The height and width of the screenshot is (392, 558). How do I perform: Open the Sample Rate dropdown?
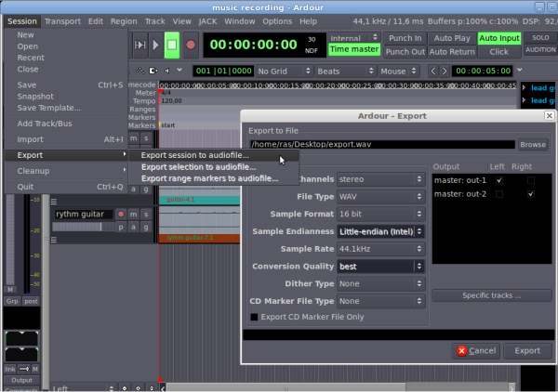(380, 249)
